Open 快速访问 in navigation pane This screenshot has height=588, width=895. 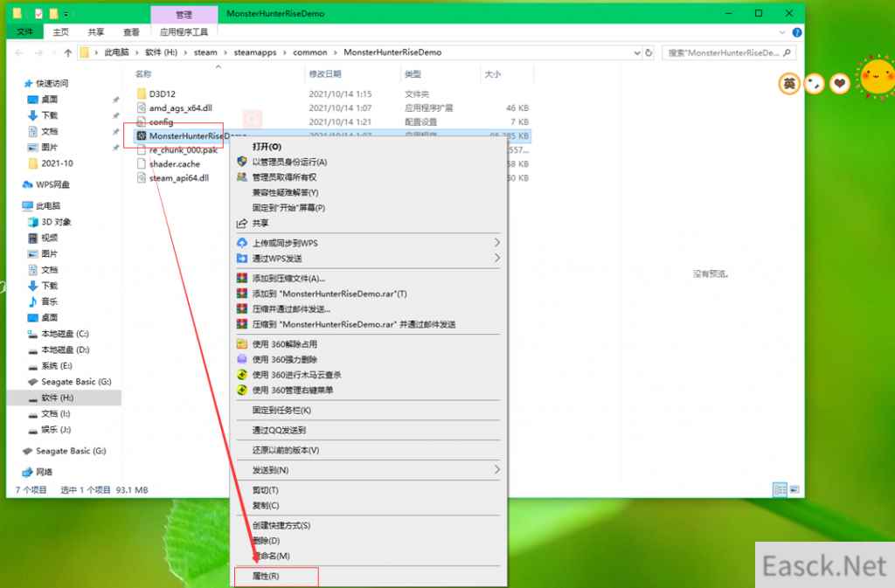tap(45, 83)
